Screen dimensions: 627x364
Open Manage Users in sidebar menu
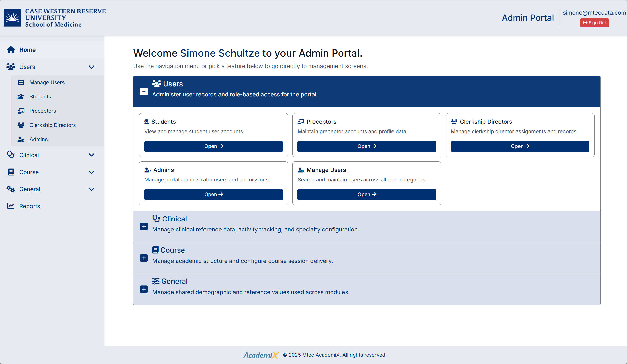(x=47, y=82)
